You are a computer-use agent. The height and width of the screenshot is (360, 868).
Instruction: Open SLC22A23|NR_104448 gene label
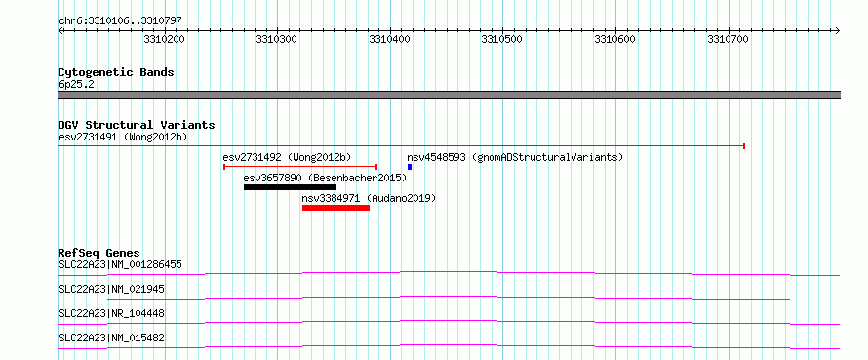point(111,313)
